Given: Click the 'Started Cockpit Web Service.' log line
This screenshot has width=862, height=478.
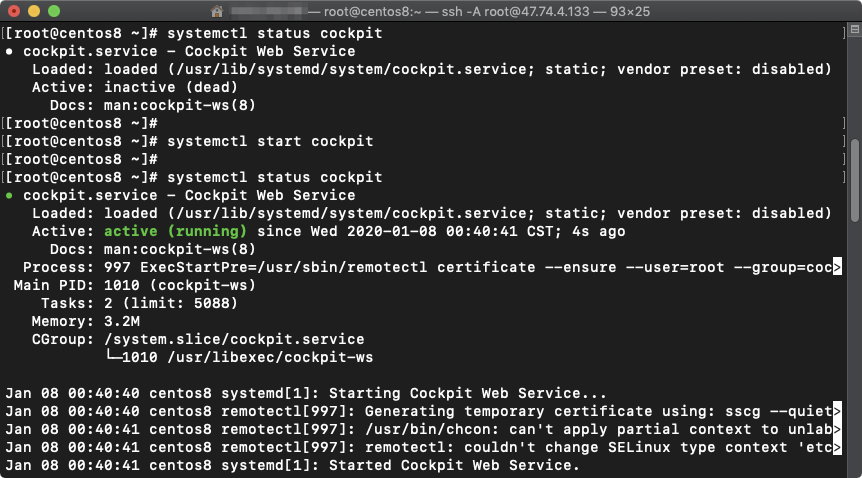Looking at the screenshot, I should tap(292, 465).
